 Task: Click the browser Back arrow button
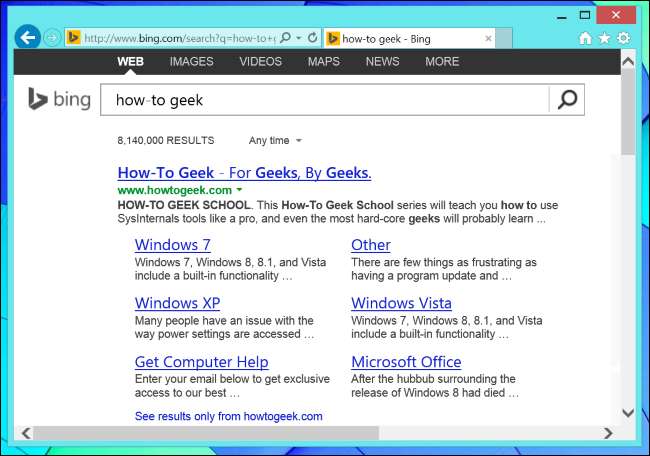click(28, 38)
